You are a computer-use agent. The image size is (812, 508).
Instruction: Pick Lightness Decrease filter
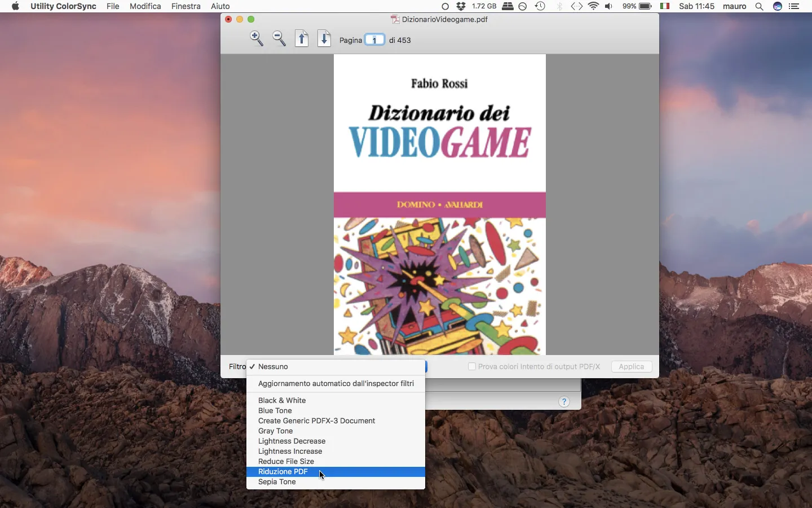point(336,441)
